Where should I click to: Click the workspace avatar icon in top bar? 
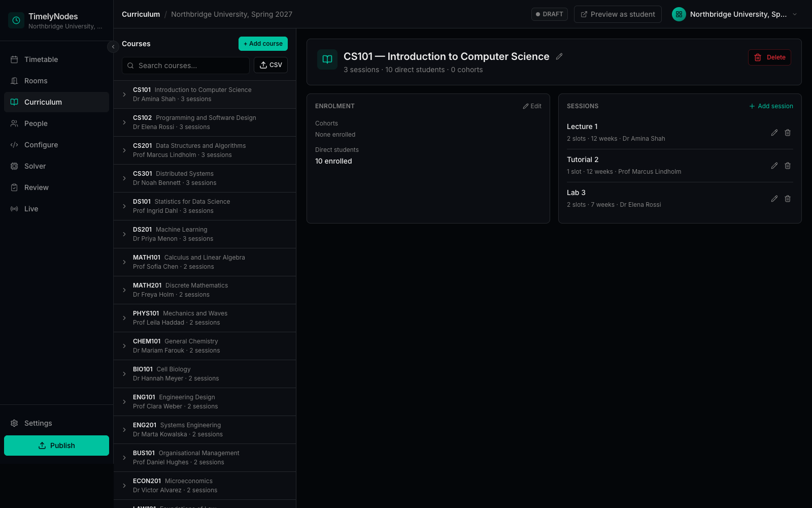(679, 14)
